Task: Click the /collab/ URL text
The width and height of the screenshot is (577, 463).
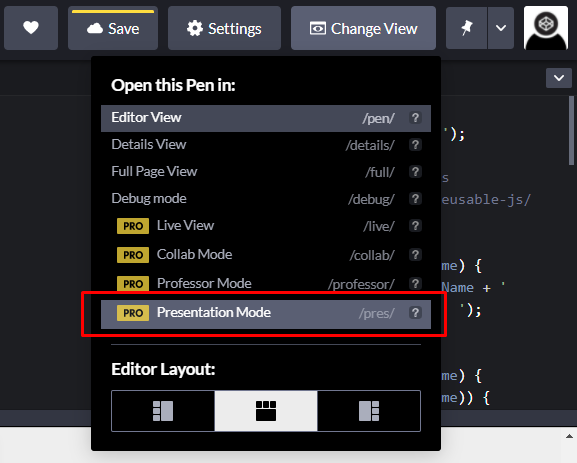Action: (372, 255)
